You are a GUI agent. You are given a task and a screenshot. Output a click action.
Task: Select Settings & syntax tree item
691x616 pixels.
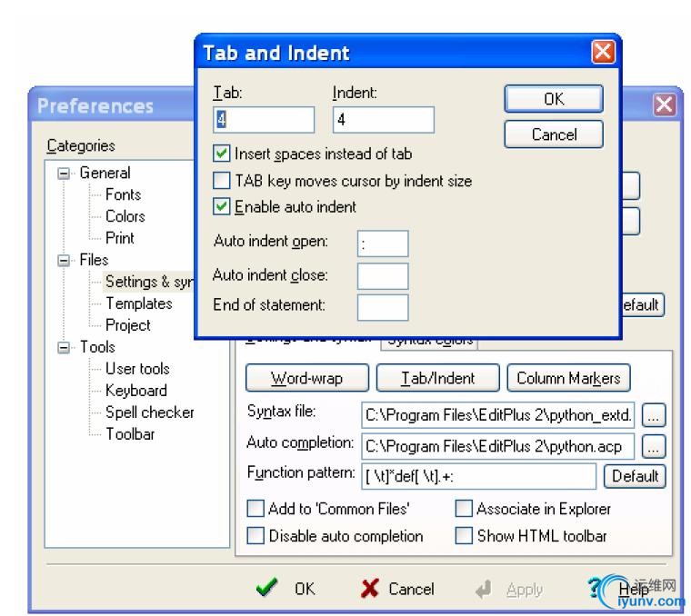click(149, 282)
